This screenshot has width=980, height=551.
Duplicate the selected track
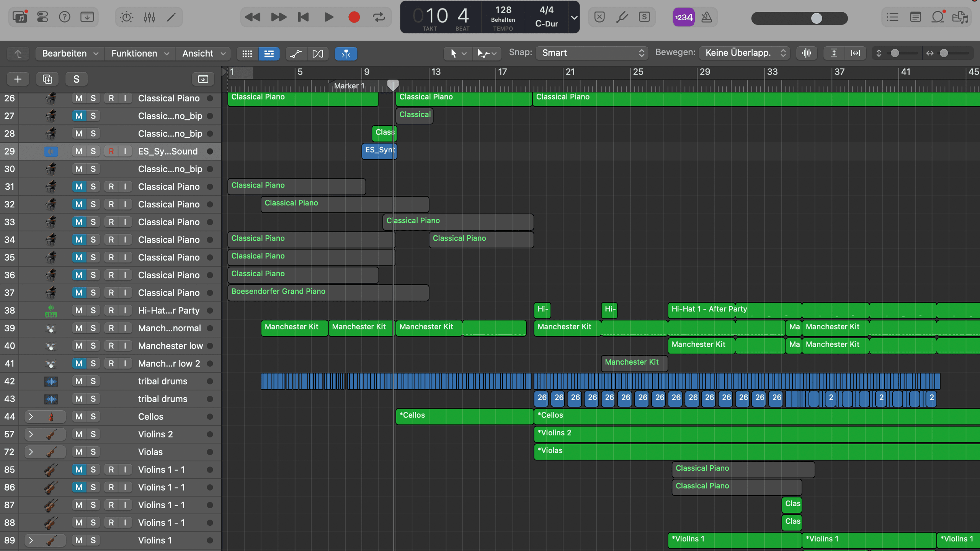pos(47,79)
